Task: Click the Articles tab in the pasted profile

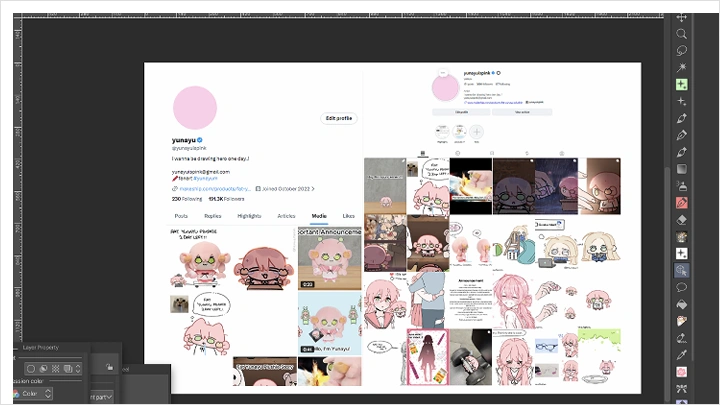Action: (286, 216)
